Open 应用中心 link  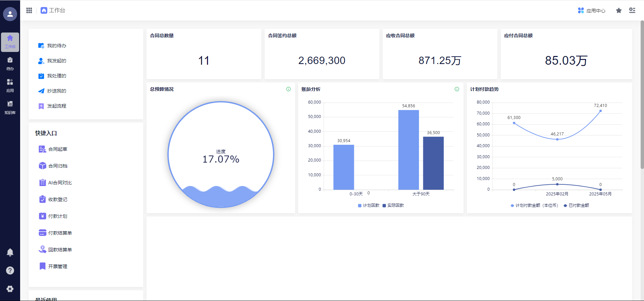coord(592,11)
